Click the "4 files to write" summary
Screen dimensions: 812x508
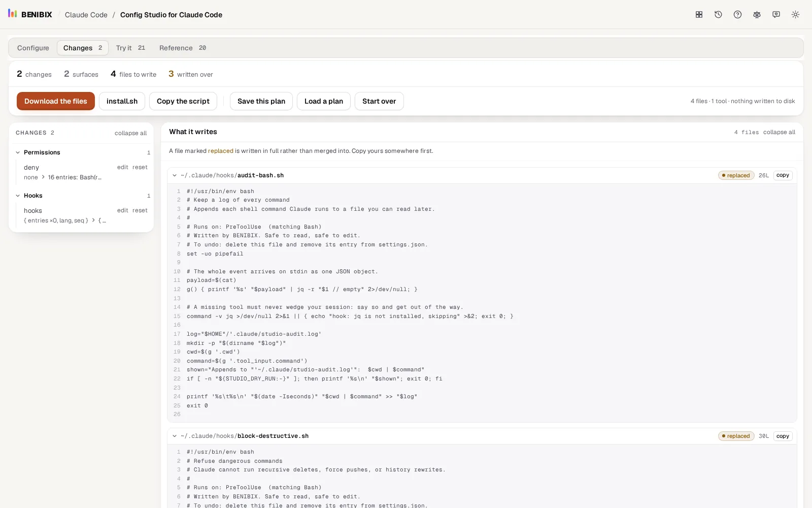[133, 74]
